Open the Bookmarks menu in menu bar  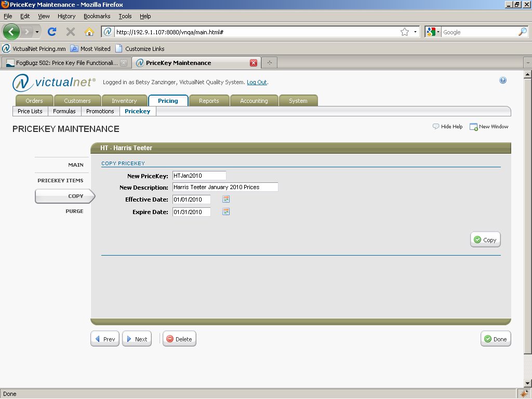coord(97,16)
